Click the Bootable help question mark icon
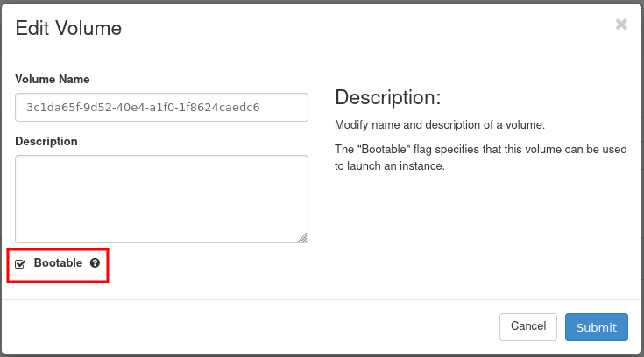The height and width of the screenshot is (357, 644). tap(95, 263)
